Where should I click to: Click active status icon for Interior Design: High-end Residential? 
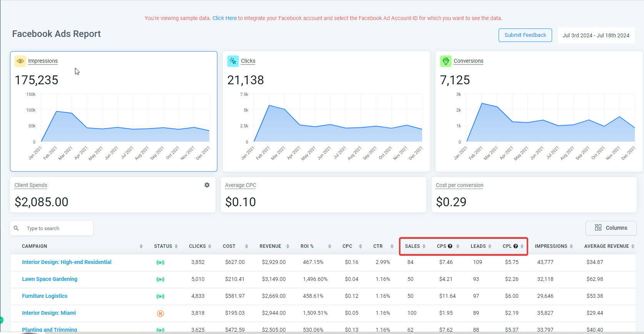click(x=160, y=262)
